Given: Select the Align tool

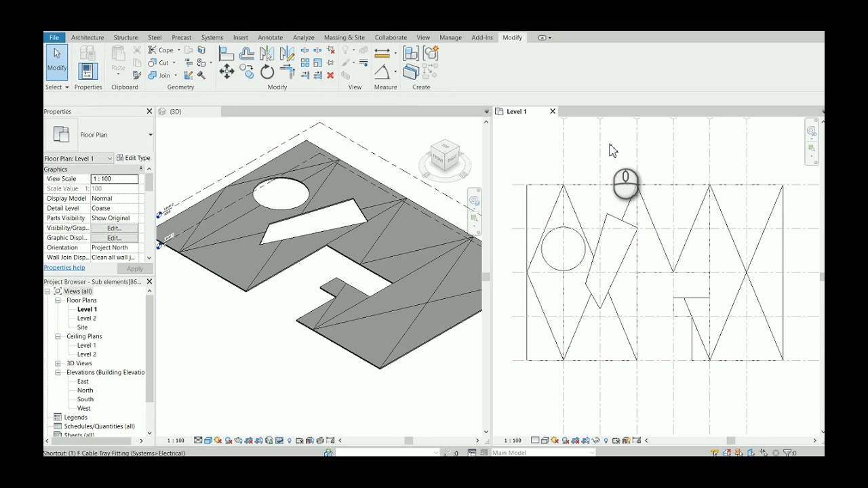Looking at the screenshot, I should coord(226,54).
